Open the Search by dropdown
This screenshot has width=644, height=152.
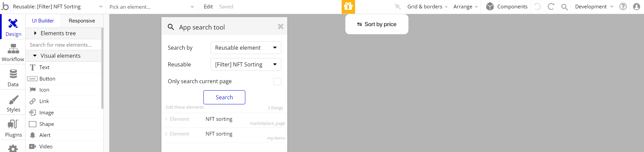(x=246, y=48)
